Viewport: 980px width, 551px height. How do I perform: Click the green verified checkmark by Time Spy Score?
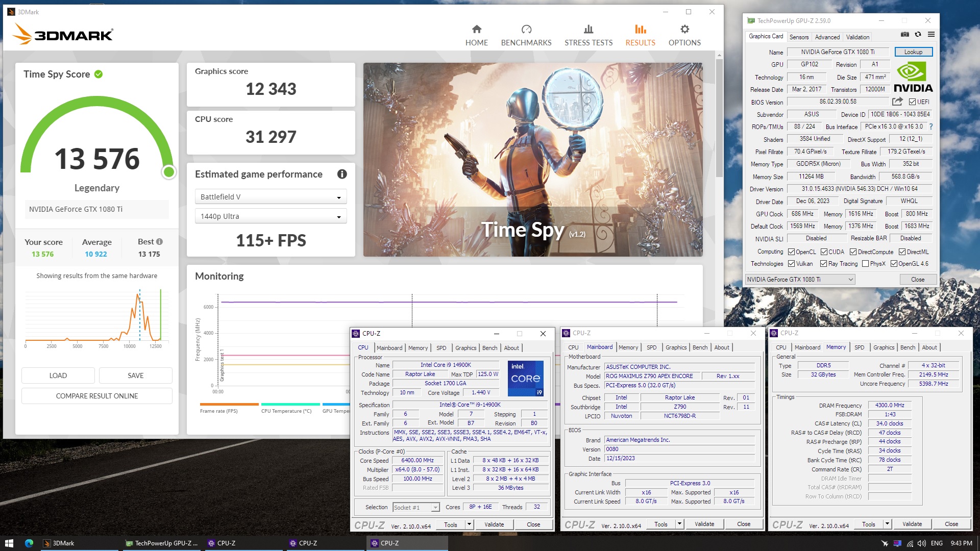click(x=99, y=74)
